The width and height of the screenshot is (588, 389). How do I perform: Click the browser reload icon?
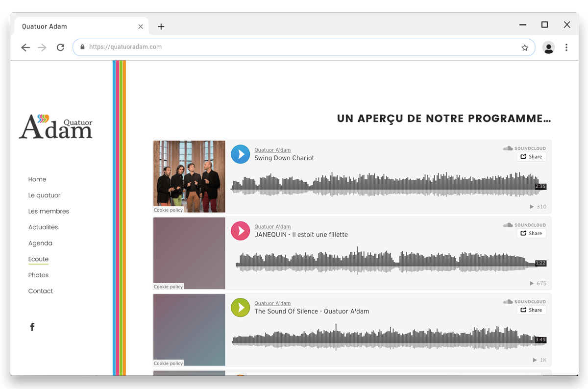[60, 48]
